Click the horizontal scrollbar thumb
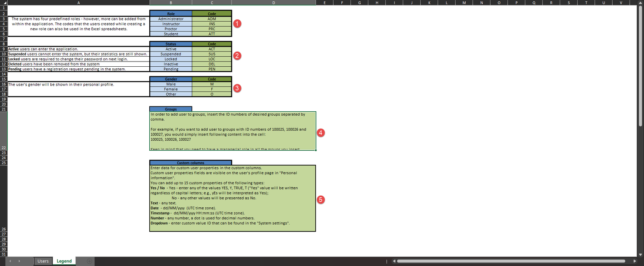The height and width of the screenshot is (266, 644). pos(510,261)
